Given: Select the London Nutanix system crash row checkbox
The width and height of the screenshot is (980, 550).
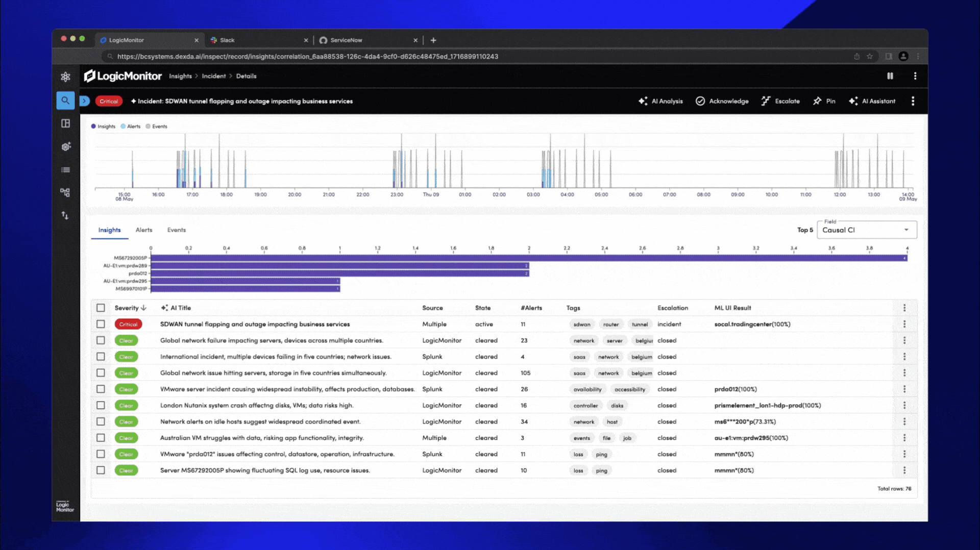Looking at the screenshot, I should [x=101, y=405].
